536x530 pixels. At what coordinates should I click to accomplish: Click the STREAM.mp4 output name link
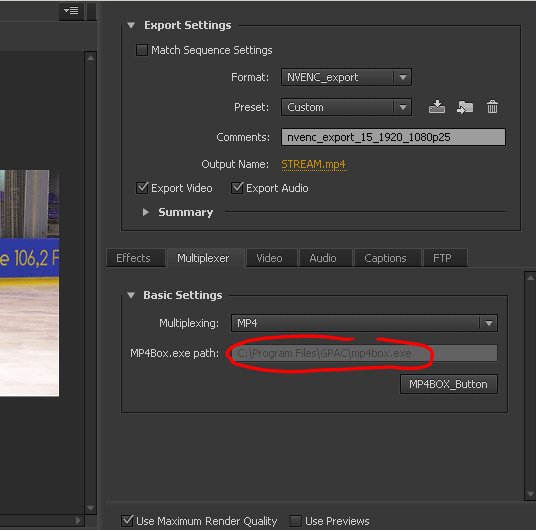(x=313, y=164)
